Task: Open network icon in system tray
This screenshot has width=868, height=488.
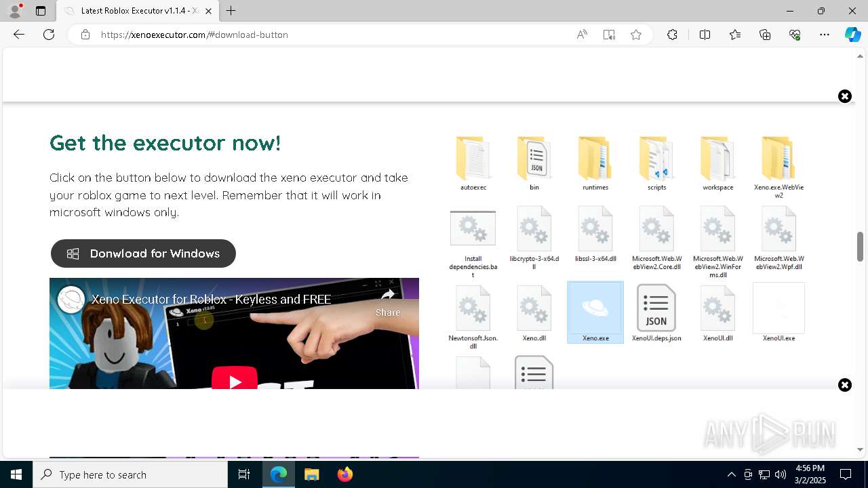Action: 764,474
